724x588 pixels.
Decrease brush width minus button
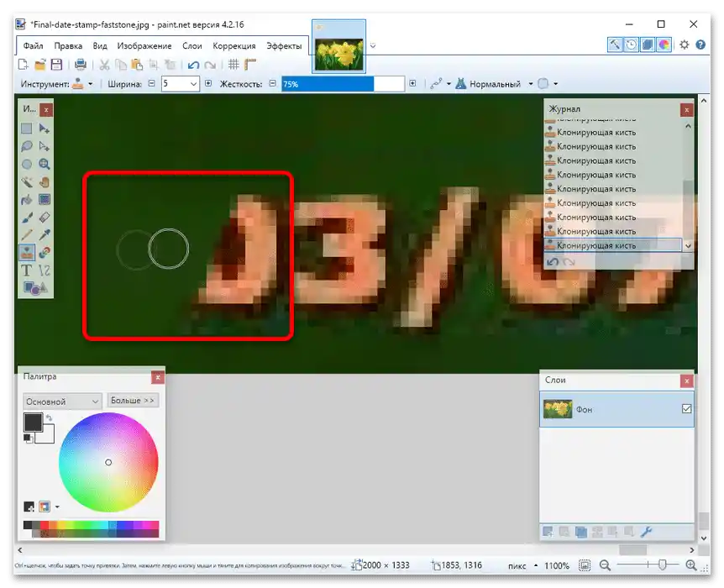click(x=151, y=84)
